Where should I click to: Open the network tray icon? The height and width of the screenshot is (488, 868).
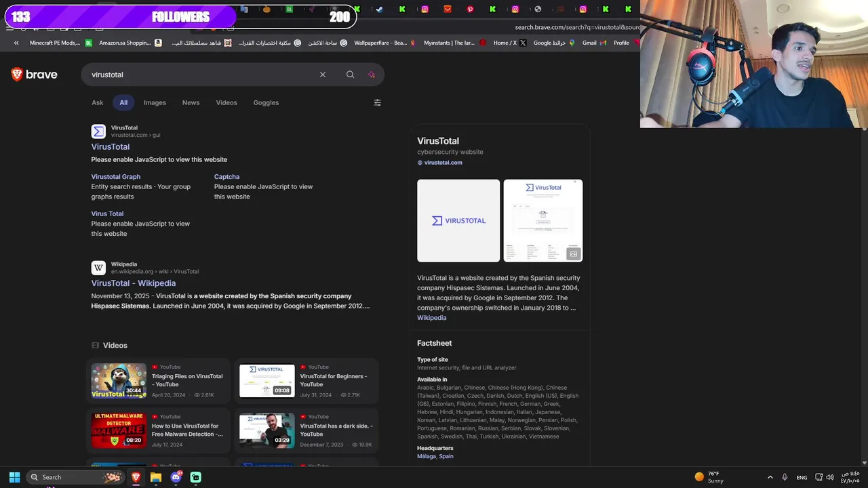click(818, 477)
